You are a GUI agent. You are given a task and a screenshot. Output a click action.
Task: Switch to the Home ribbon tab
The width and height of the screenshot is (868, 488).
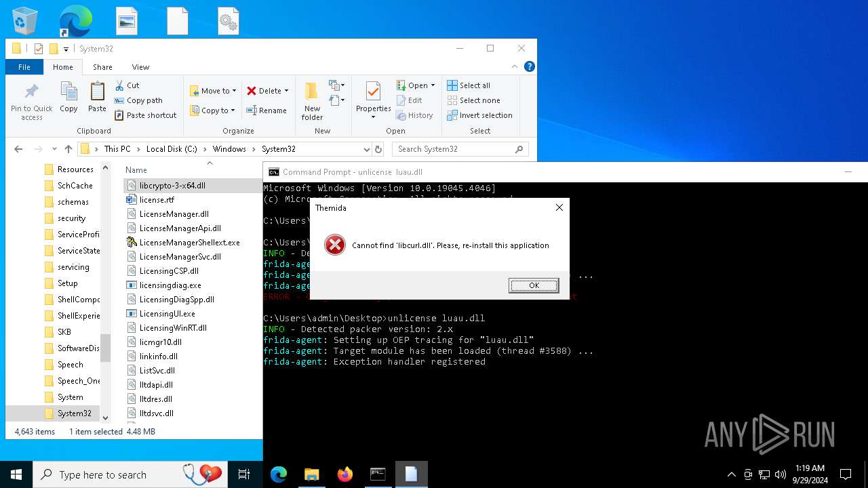(63, 67)
